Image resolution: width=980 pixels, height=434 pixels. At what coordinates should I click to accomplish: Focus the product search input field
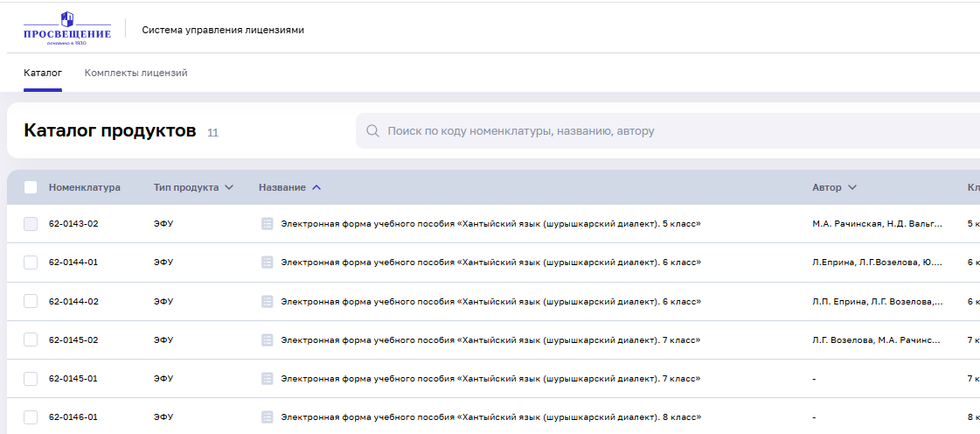tap(664, 131)
